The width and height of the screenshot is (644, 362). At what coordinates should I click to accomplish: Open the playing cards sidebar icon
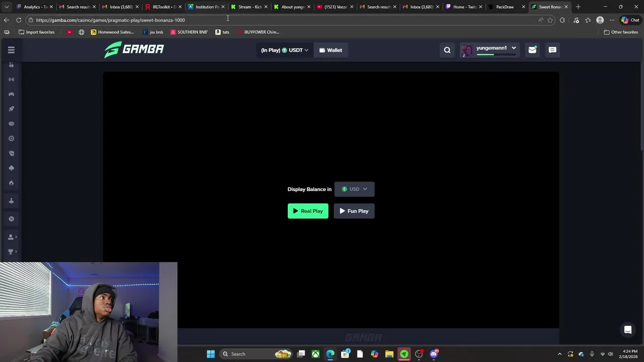click(x=11, y=153)
